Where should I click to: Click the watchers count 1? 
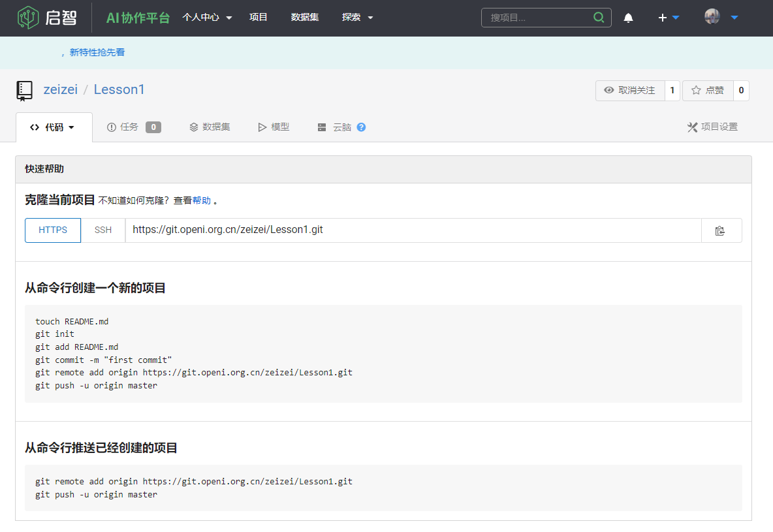(x=672, y=90)
